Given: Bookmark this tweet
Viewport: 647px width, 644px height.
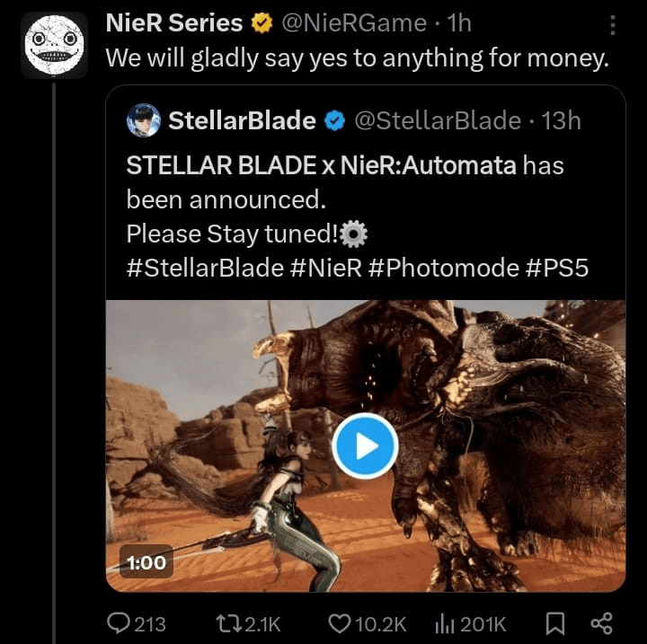Looking at the screenshot, I should pyautogui.click(x=556, y=623).
